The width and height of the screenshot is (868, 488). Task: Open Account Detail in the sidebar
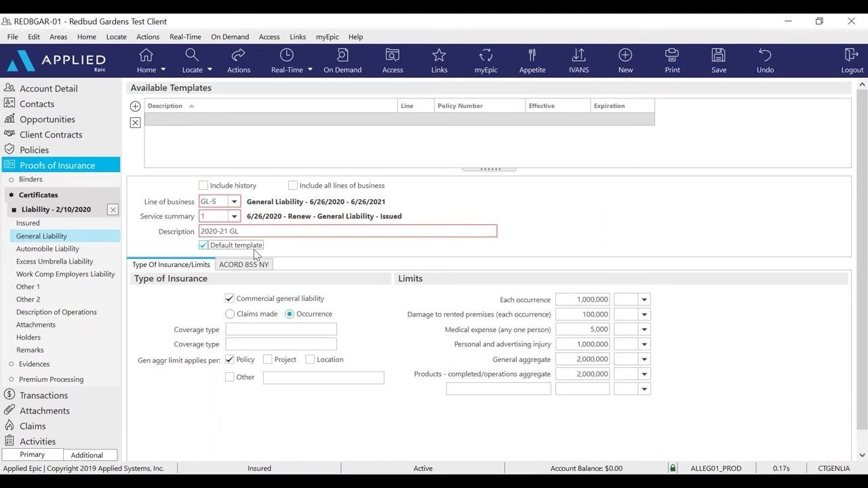pyautogui.click(x=49, y=89)
